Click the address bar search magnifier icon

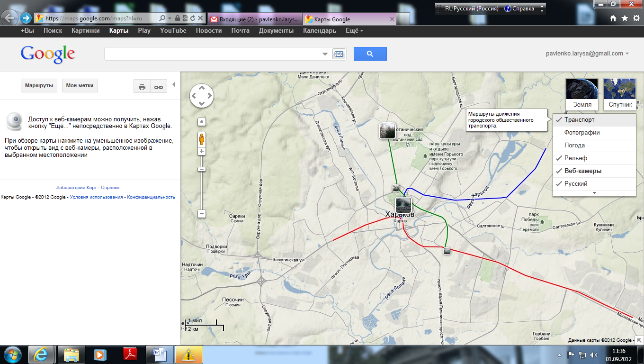162,18
